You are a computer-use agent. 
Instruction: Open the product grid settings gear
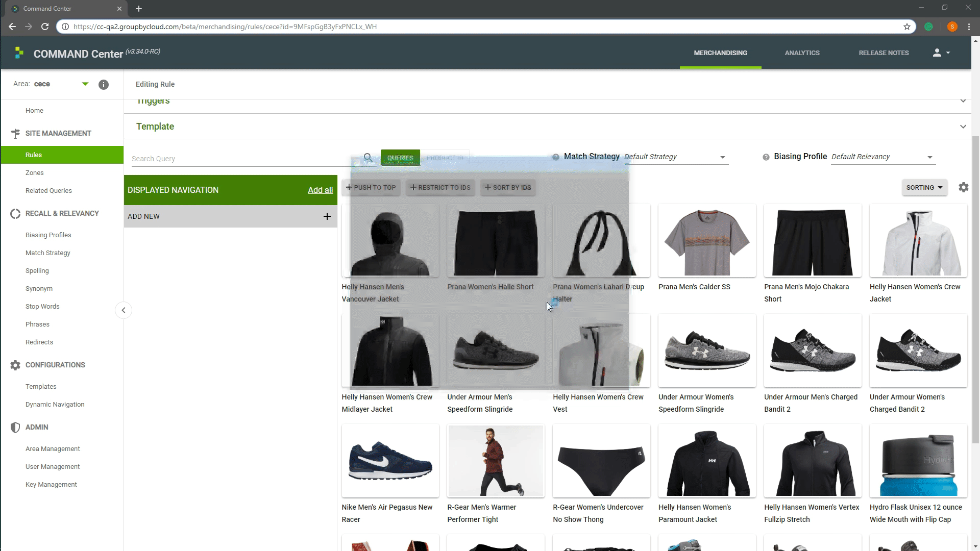pos(964,187)
